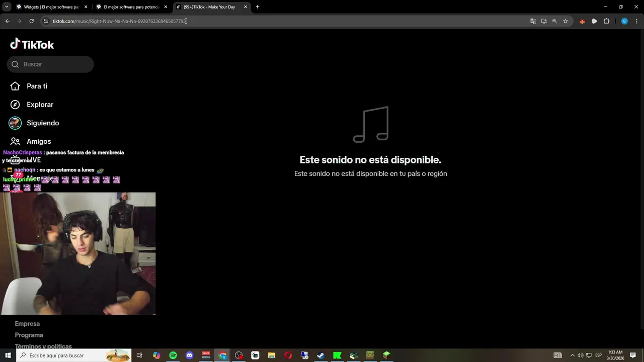Screen dimensions: 644x362
Task: Open the Amigos section
Action: [39, 141]
